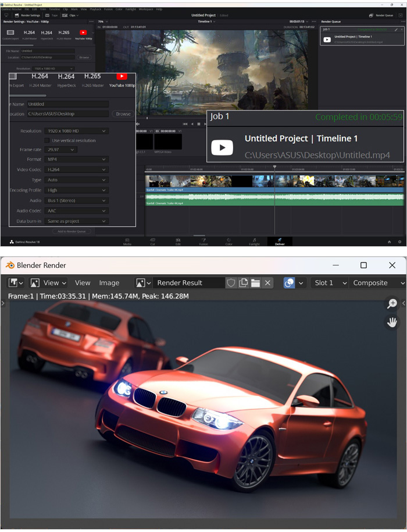
Task: Click the horizontal scrollbar below the timeline
Action: [199, 235]
